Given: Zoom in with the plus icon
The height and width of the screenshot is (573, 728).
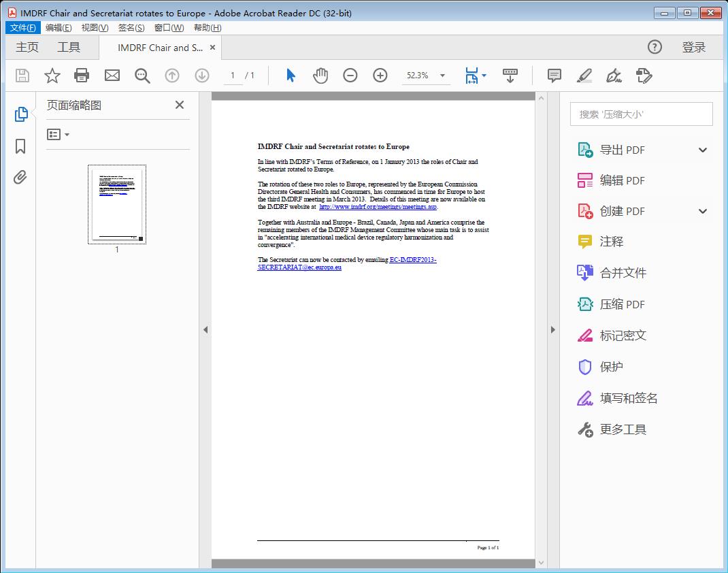Looking at the screenshot, I should click(x=380, y=76).
